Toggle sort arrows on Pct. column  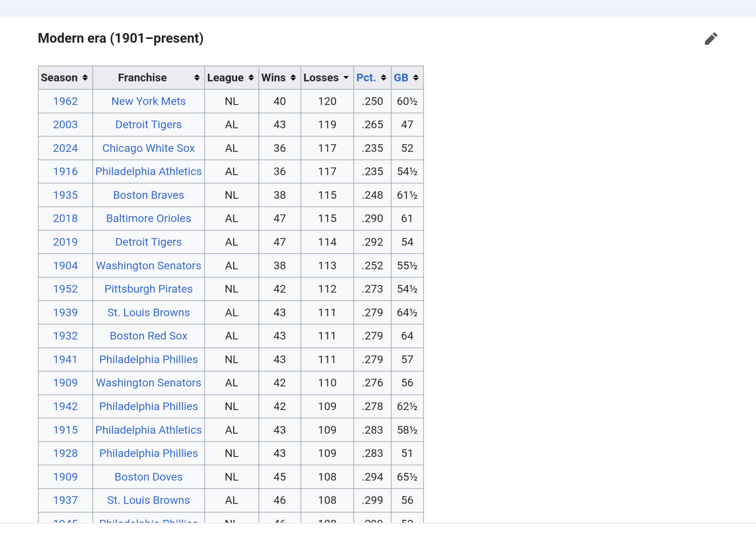tap(383, 78)
